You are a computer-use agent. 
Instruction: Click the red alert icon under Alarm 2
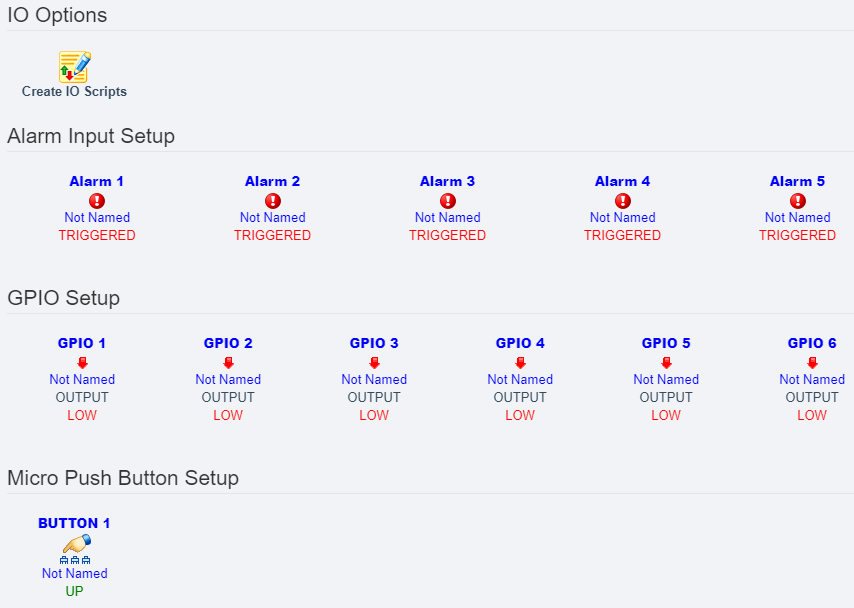tap(272, 200)
